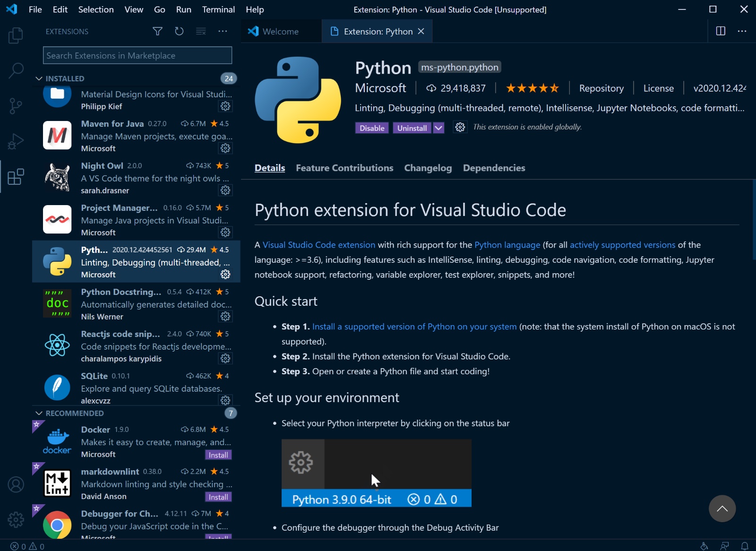Disable the Python extension

(x=372, y=128)
